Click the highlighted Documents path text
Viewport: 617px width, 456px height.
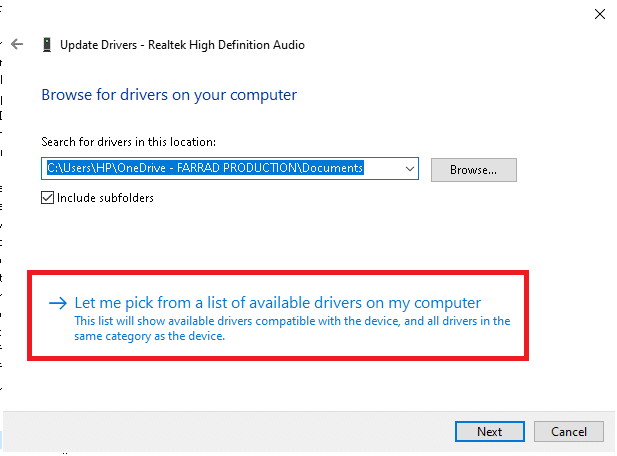[x=204, y=169]
